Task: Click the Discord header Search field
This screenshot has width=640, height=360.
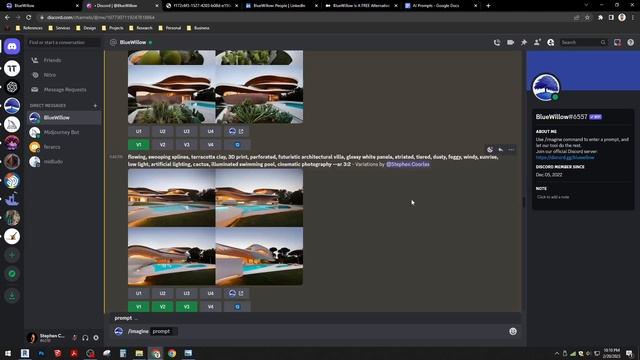Action: coord(583,42)
